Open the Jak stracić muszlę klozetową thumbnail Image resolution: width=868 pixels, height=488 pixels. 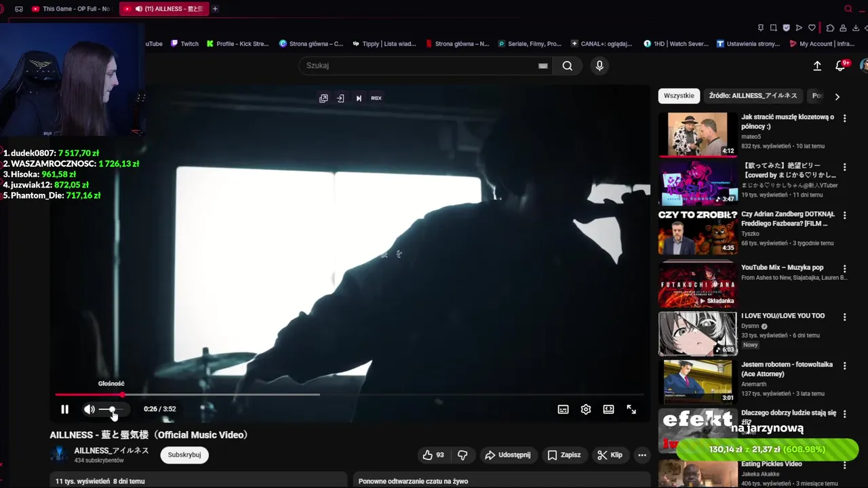pos(698,134)
